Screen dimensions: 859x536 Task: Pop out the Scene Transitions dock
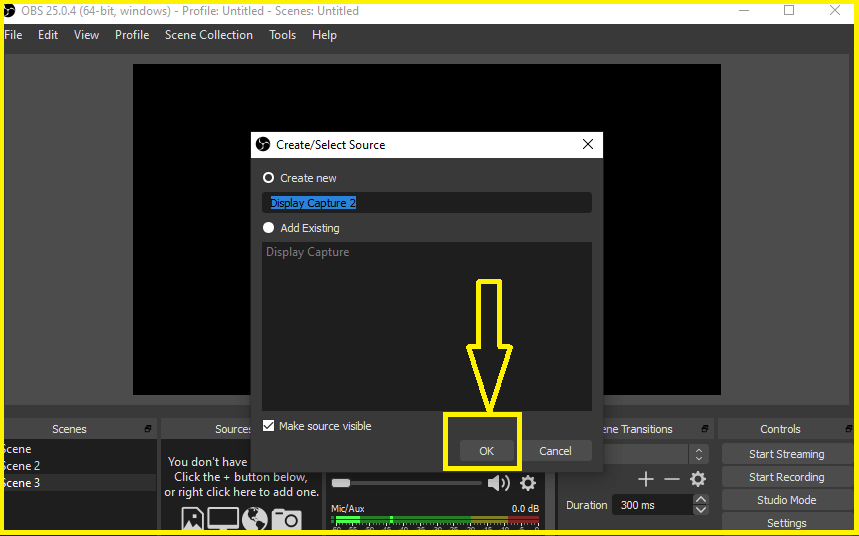705,429
